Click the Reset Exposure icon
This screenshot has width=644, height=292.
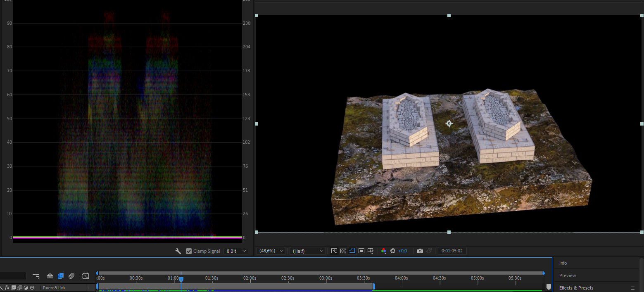[393, 251]
